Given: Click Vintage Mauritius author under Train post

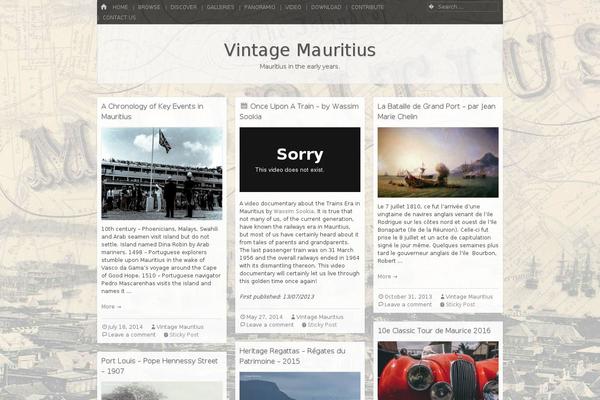Looking at the screenshot, I should (320, 317).
